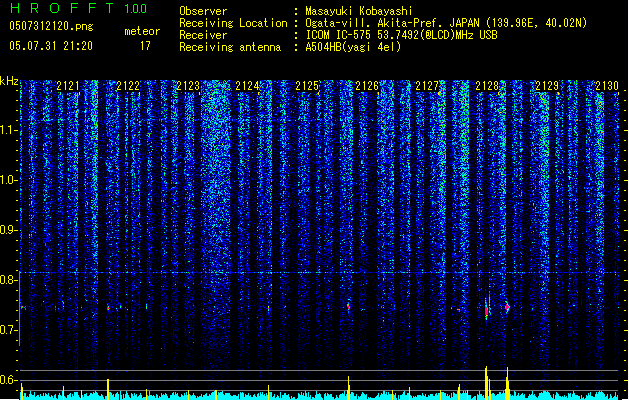Click the meteor echo just before 2126
Viewport: 629px width, 400px height.
tap(349, 306)
